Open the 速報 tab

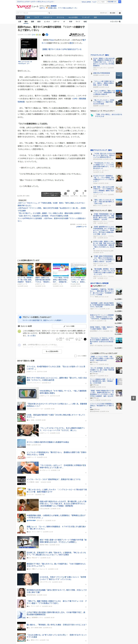28,17
